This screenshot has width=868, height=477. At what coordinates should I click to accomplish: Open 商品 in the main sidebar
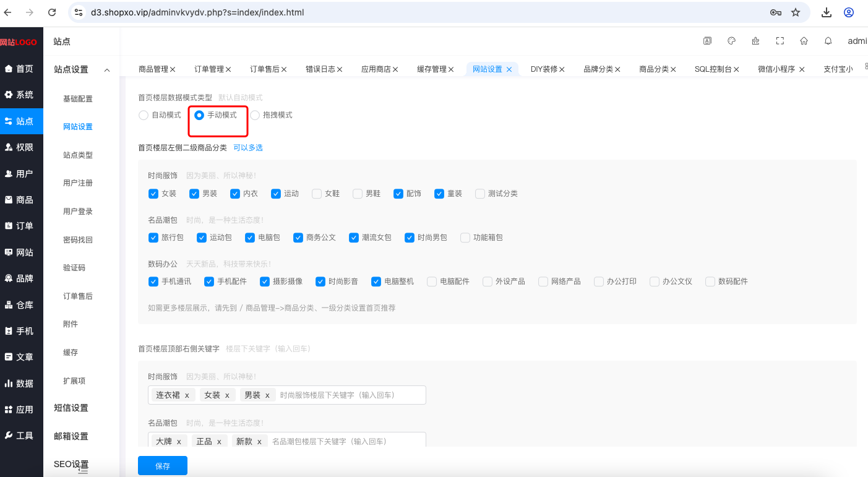(22, 200)
